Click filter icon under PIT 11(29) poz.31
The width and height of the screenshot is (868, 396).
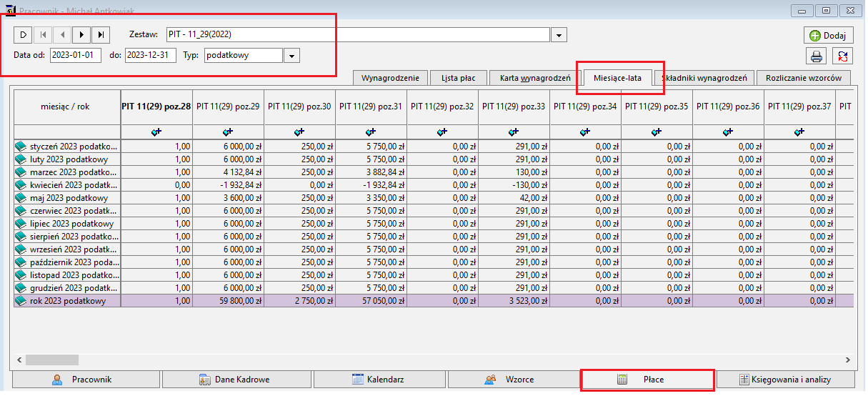point(371,132)
